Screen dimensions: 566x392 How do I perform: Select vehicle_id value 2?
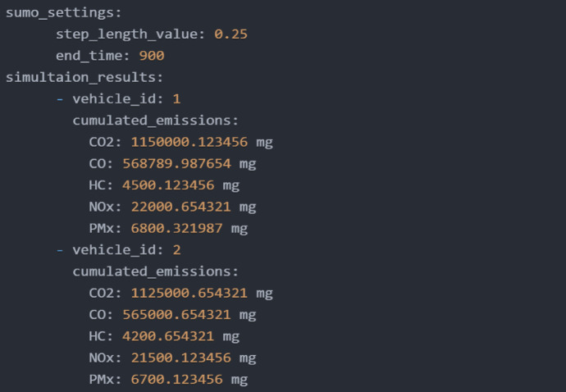pos(176,250)
